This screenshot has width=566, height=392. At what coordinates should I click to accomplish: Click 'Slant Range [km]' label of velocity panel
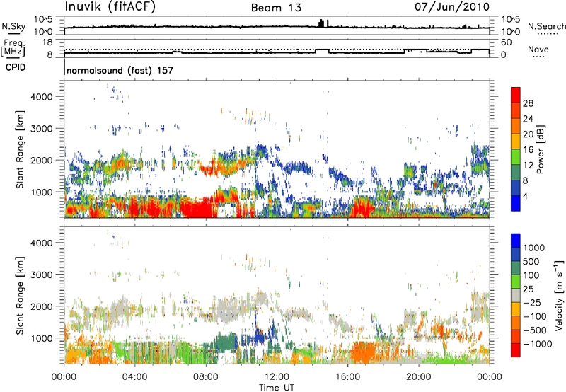tap(20, 296)
